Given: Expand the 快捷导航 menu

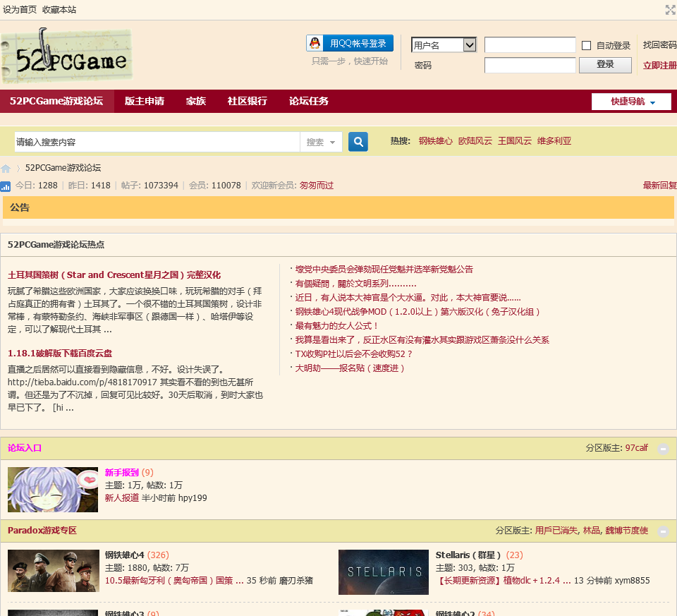Looking at the screenshot, I should tap(631, 102).
